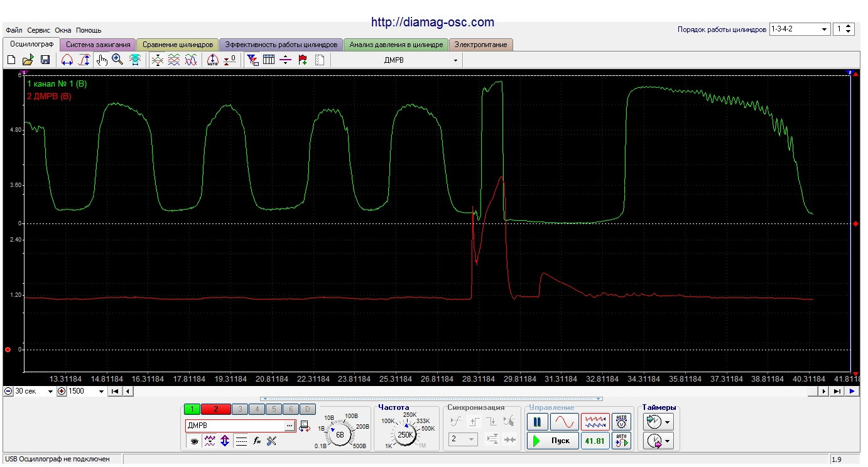This screenshot has height=467, width=868.
Task: Activate the hand pan tool
Action: click(x=102, y=60)
